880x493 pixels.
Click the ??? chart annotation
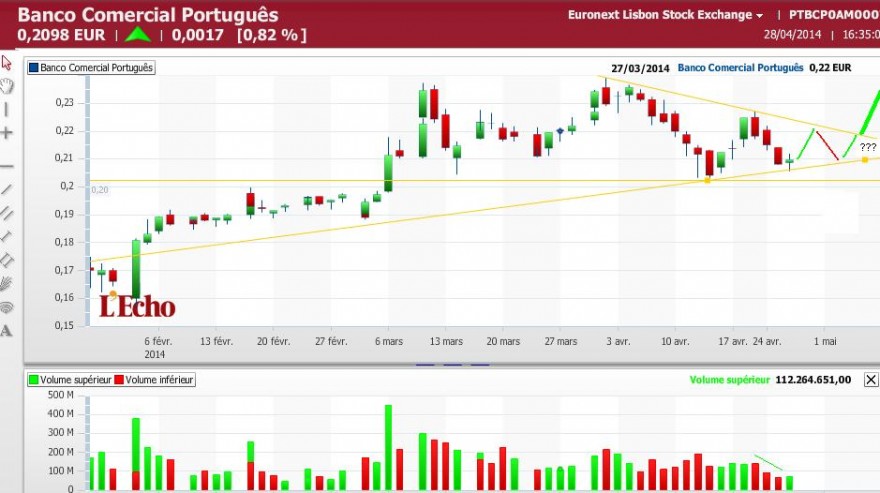click(868, 147)
